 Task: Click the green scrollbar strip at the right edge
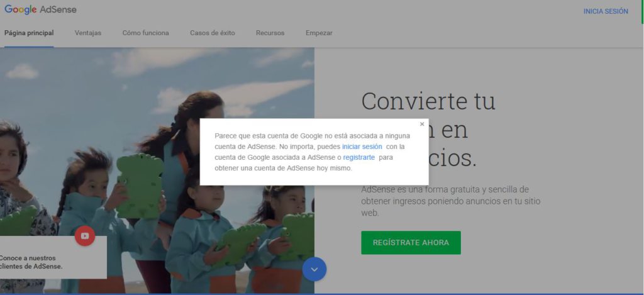642,11
